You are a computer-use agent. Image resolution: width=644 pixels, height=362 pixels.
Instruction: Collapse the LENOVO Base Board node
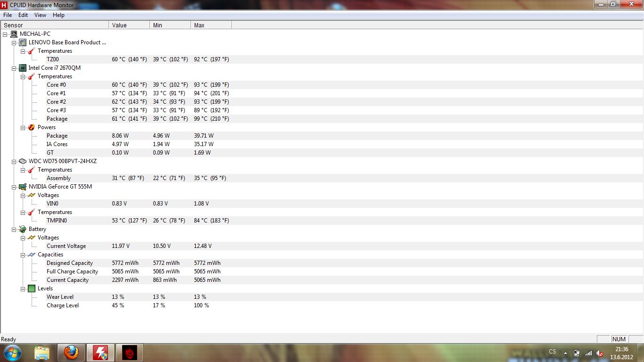[x=14, y=42]
